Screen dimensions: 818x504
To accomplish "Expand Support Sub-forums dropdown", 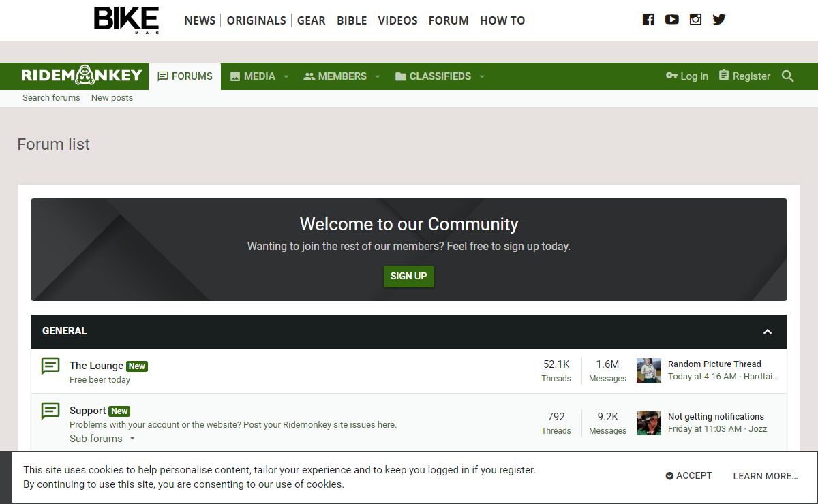I will [x=102, y=439].
